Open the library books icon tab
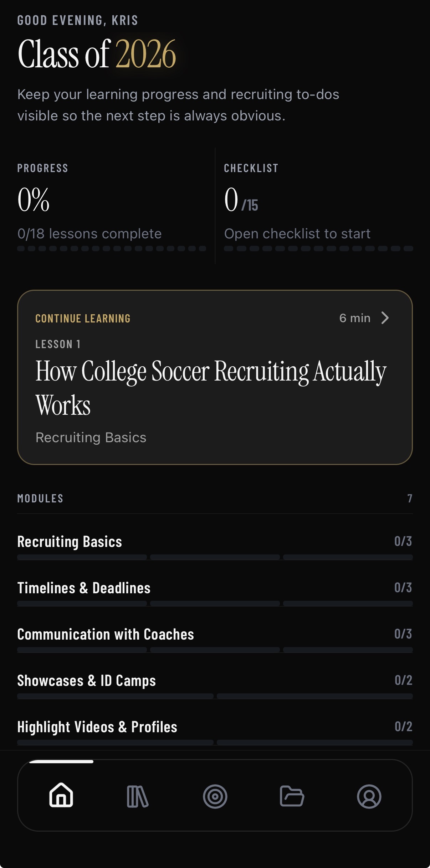 [138, 796]
